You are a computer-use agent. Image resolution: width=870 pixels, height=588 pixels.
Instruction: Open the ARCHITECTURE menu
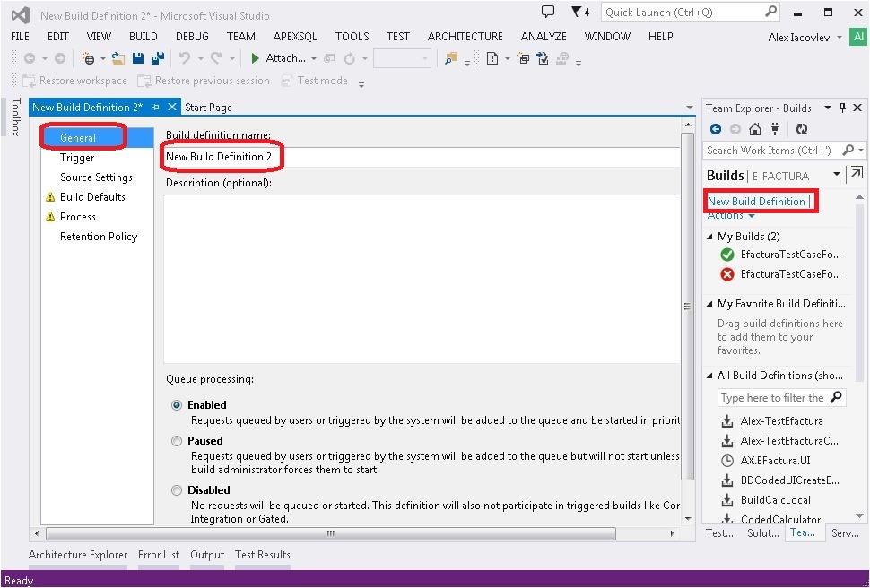pos(465,36)
